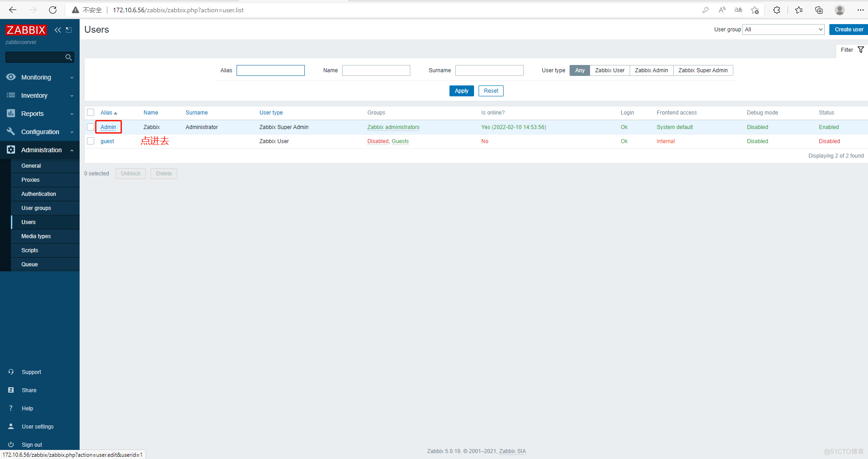Click the Filter funnel icon
868x459 pixels.
pos(861,50)
